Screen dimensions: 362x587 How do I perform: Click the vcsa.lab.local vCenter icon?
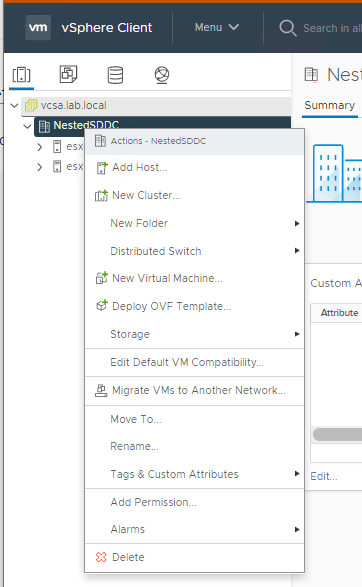[x=31, y=106]
